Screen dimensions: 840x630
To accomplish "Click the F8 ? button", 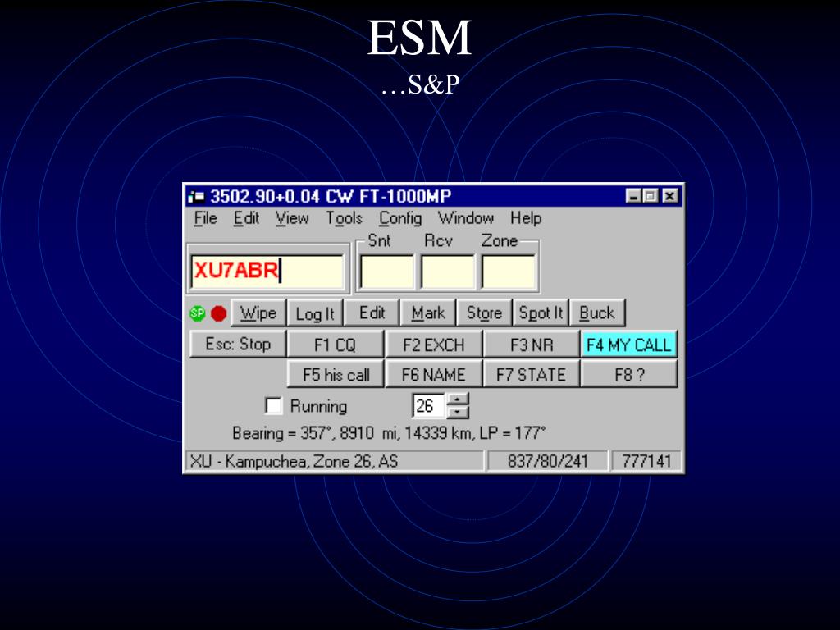I will (x=629, y=374).
